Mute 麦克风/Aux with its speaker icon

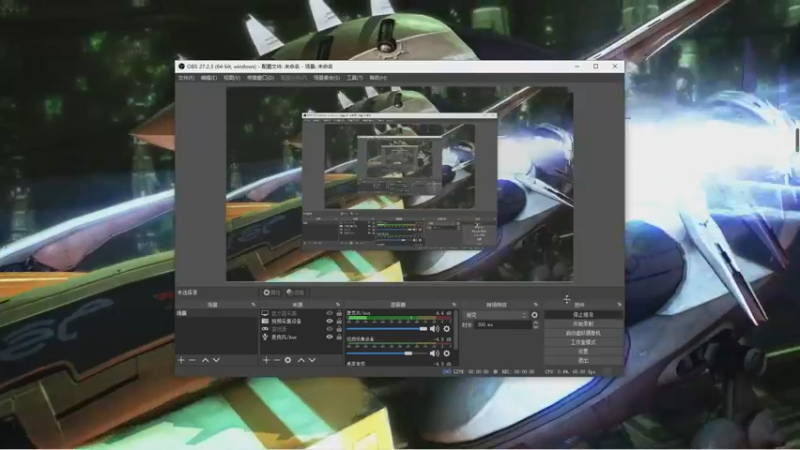click(434, 329)
